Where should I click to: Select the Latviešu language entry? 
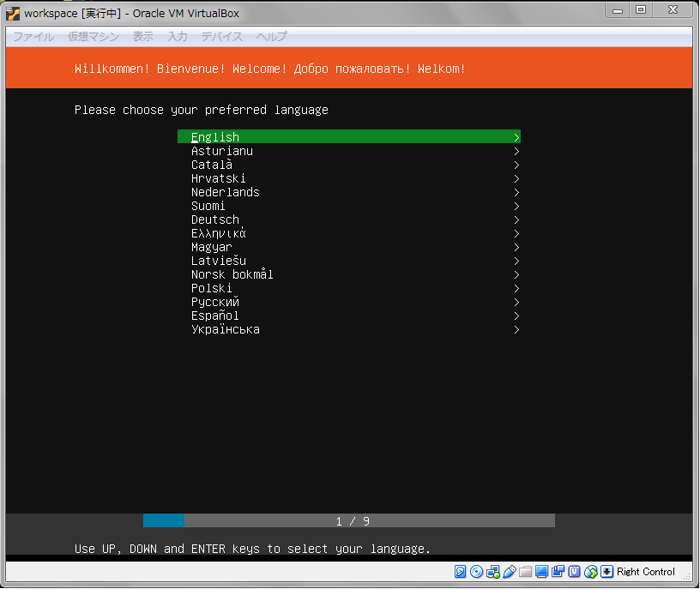349,261
